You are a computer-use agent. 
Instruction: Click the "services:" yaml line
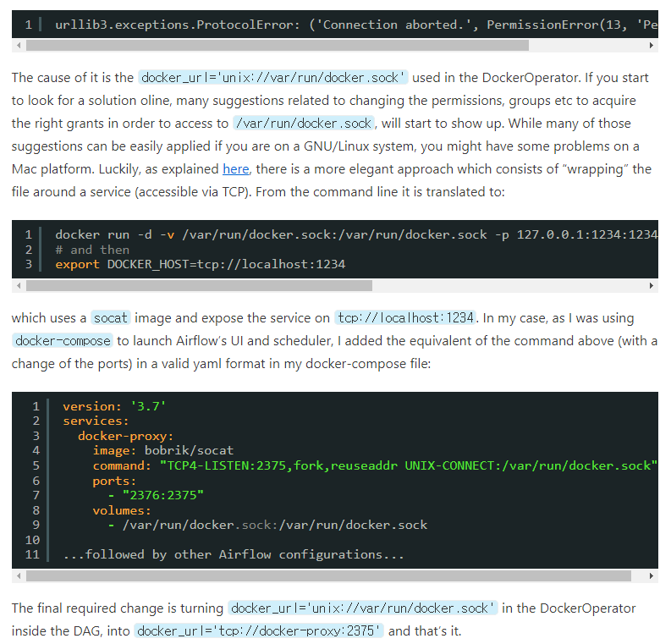click(96, 421)
